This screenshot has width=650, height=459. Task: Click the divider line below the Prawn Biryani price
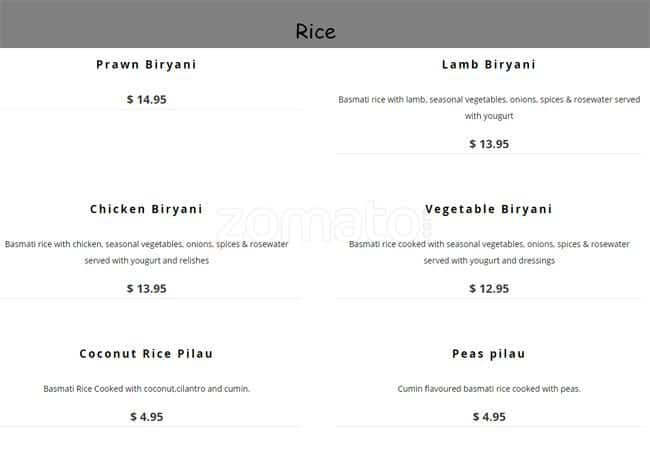[x=150, y=109]
